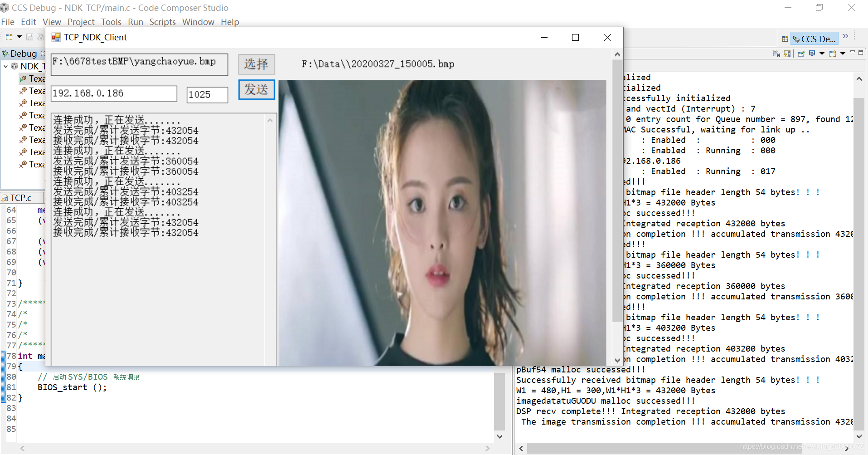868x455 pixels.
Task: Open the Display Selected Console dropdown arrow
Action: pos(822,54)
